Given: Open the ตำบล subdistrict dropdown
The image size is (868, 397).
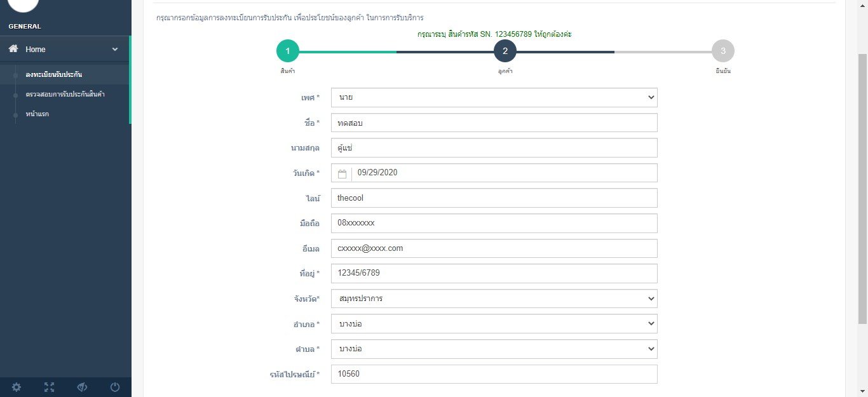Looking at the screenshot, I should coord(494,349).
